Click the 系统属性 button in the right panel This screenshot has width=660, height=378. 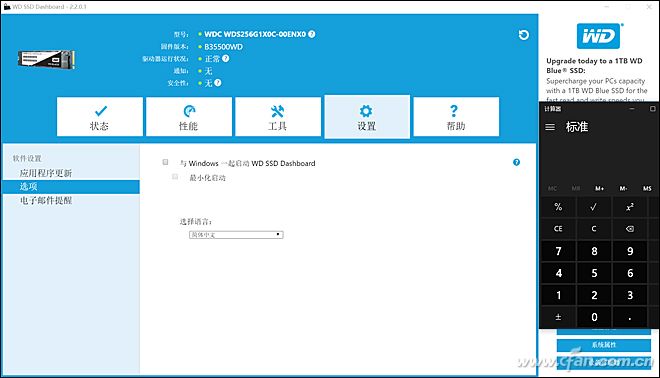604,345
